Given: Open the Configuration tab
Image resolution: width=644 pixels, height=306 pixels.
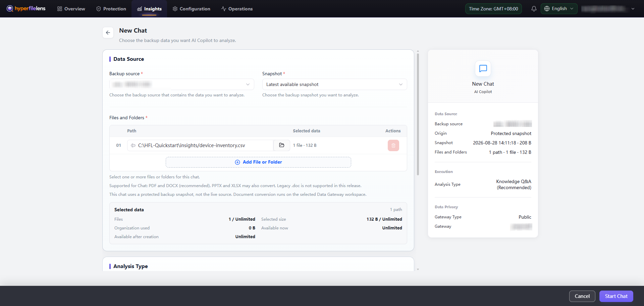Looking at the screenshot, I should [192, 9].
